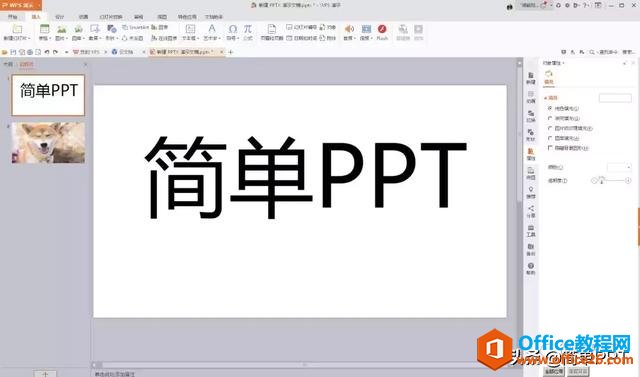Select slide 1 thumbnail 简单PPT
Viewport: 640px width, 377px height.
[x=48, y=95]
